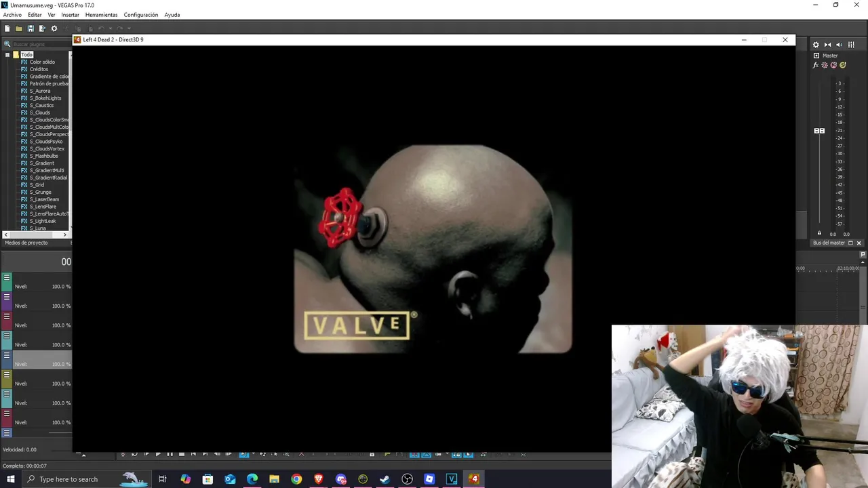Open a project with the folder icon

pos(19,28)
